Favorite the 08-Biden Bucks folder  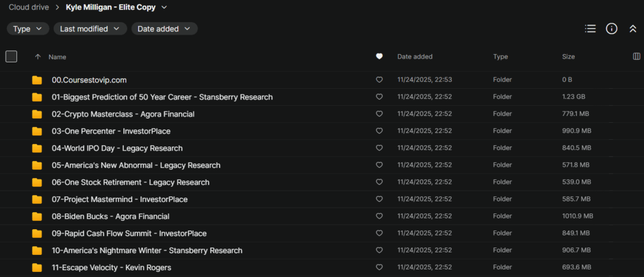pos(379,217)
